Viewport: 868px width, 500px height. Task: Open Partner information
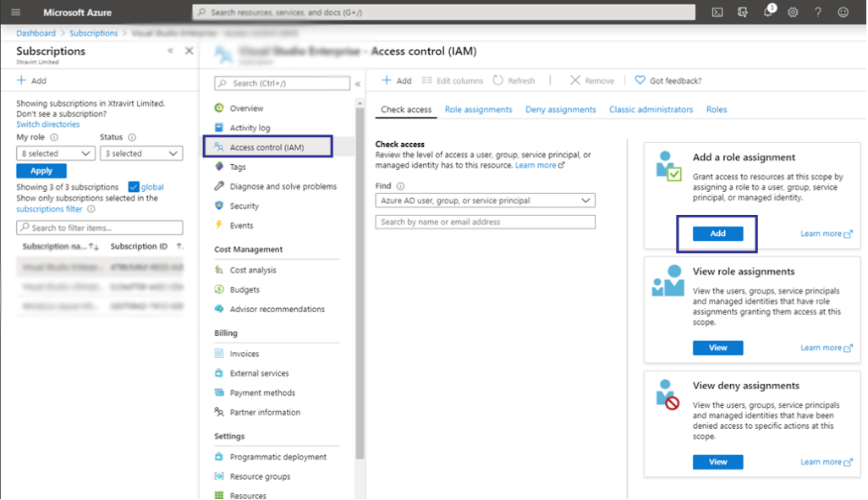coord(265,413)
